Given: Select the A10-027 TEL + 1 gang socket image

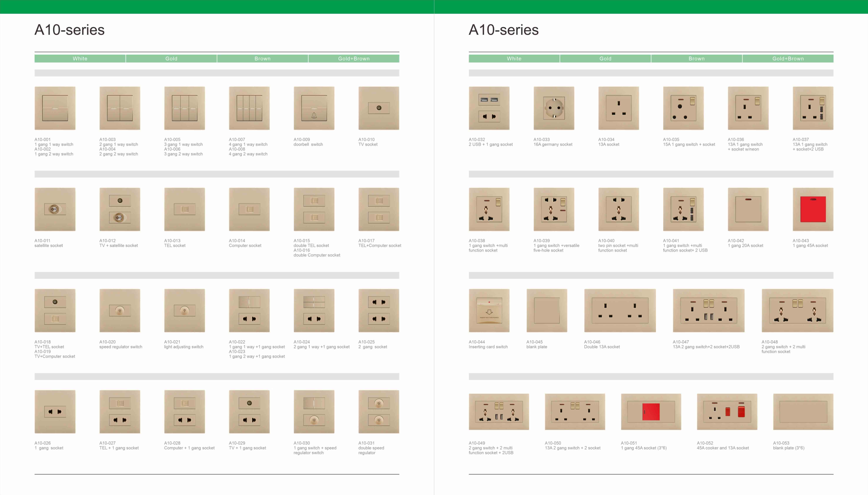Looking at the screenshot, I should (x=120, y=412).
